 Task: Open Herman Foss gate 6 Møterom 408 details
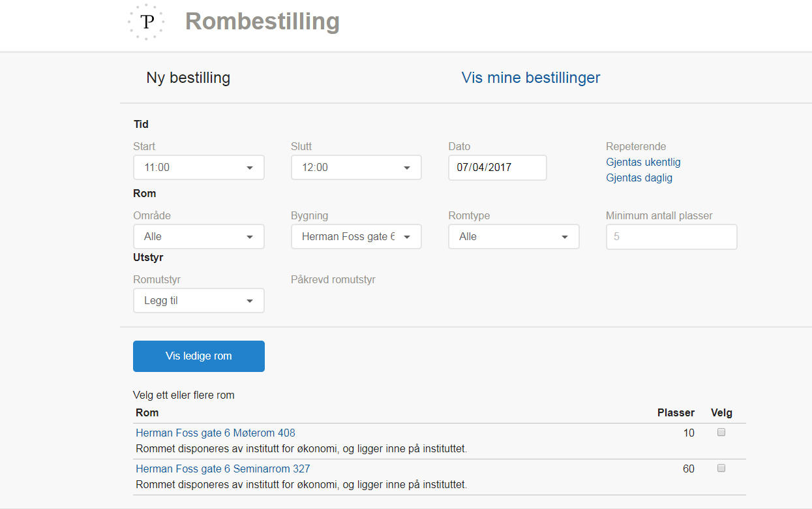click(x=215, y=433)
